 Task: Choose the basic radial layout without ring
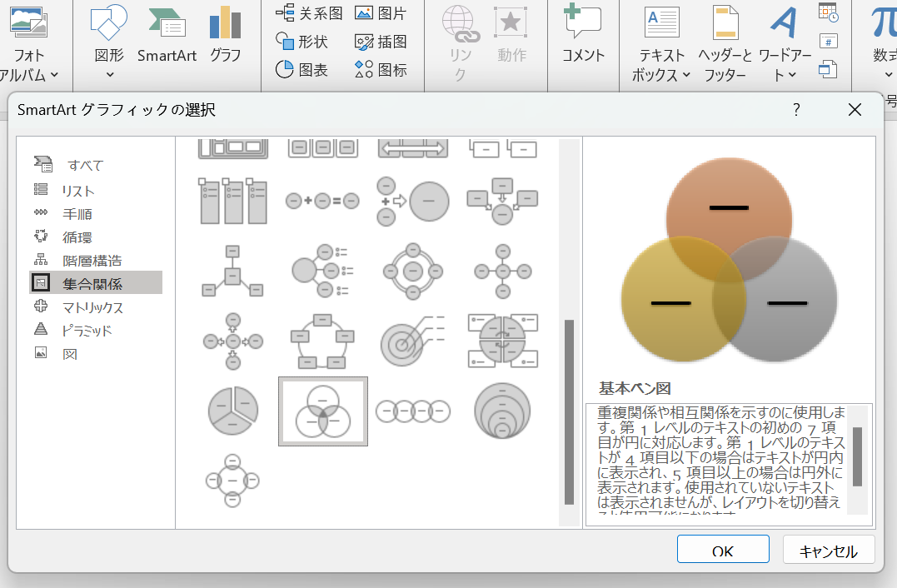click(502, 272)
